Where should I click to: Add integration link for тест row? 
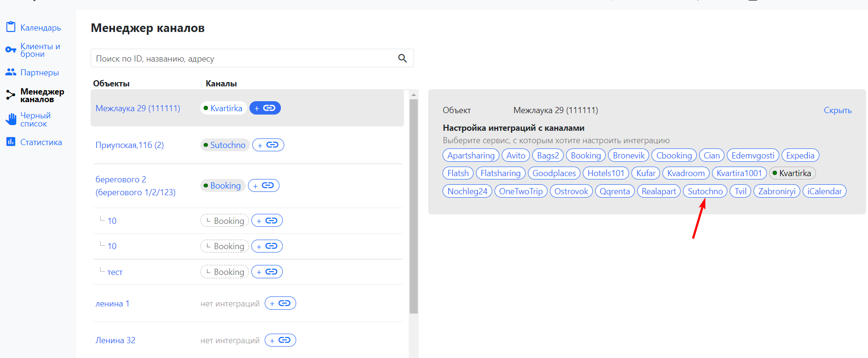click(267, 272)
